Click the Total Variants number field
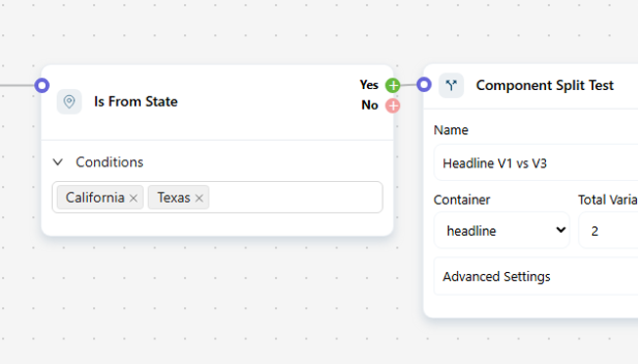The width and height of the screenshot is (638, 364). tap(609, 230)
